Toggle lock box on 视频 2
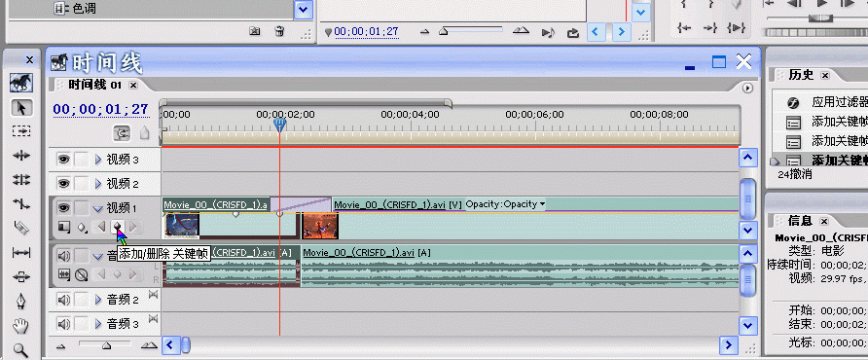868x360 pixels. click(x=82, y=183)
